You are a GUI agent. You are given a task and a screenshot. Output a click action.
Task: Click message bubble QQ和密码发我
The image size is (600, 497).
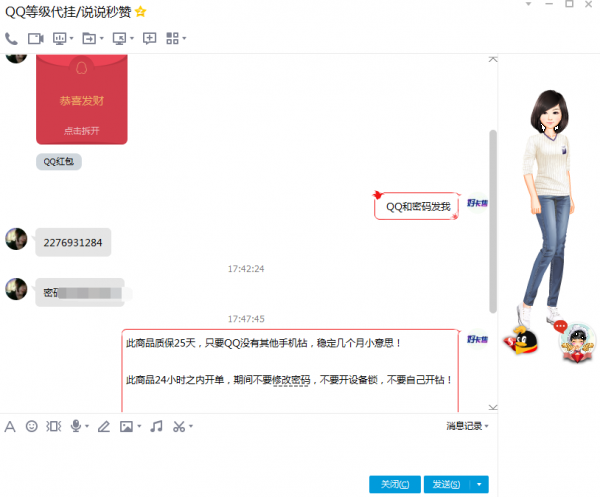[418, 207]
